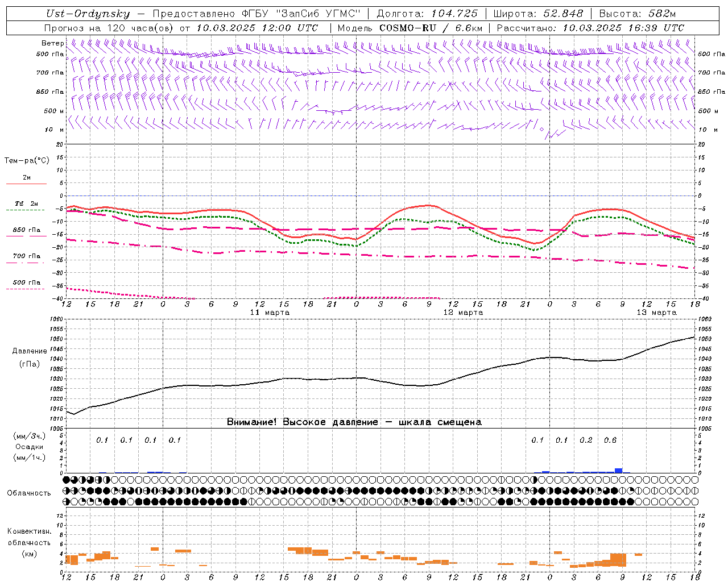Click the Облачность panel label

29,493
